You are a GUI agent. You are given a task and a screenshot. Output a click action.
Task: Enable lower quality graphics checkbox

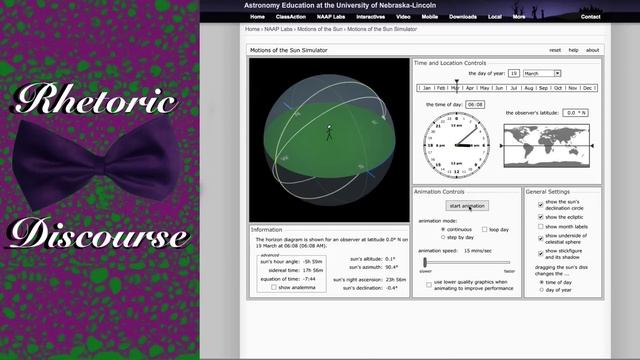click(x=429, y=285)
